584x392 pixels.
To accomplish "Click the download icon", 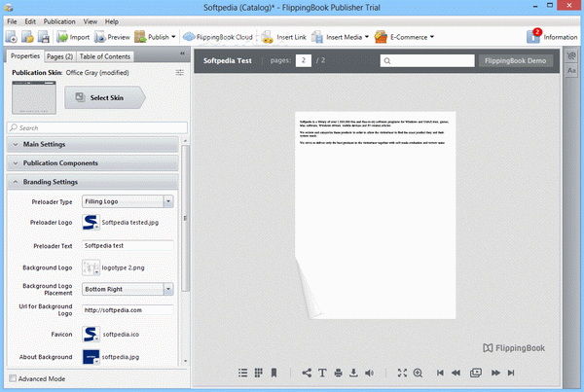I will (x=353, y=373).
